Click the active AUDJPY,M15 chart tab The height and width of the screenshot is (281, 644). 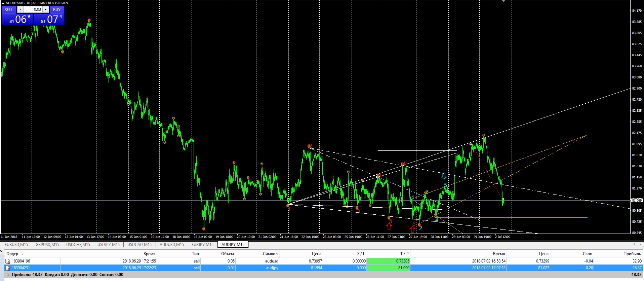click(x=233, y=245)
